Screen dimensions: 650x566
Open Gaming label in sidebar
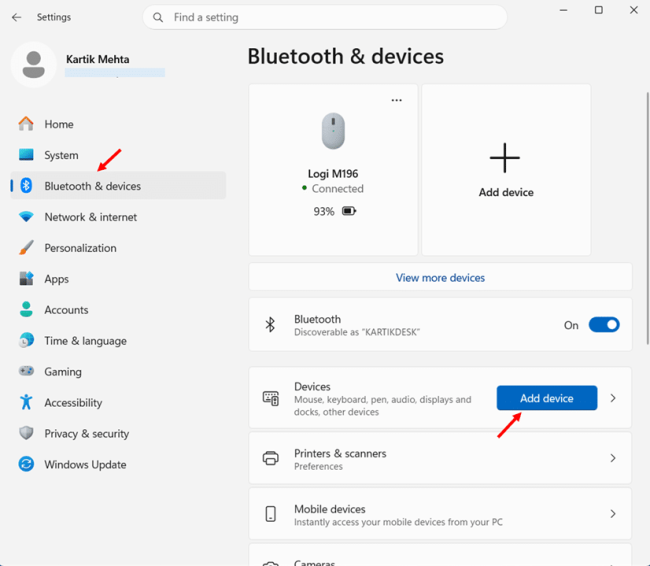(x=63, y=372)
